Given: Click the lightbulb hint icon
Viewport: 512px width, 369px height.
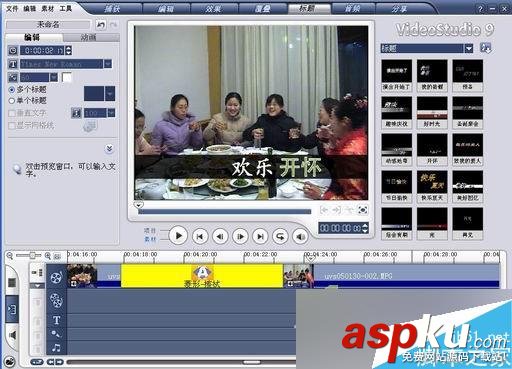Looking at the screenshot, I should tap(17, 169).
